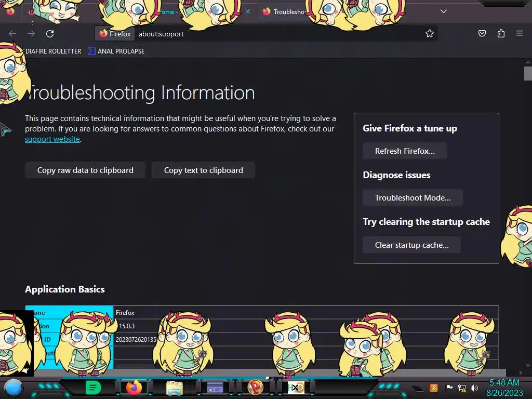This screenshot has height=399, width=532.
Task: Go back with the browser back arrow
Action: [12, 34]
